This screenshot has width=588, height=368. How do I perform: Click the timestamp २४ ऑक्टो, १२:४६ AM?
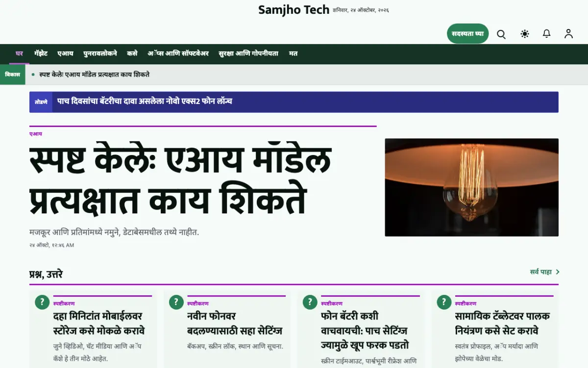[x=51, y=245]
